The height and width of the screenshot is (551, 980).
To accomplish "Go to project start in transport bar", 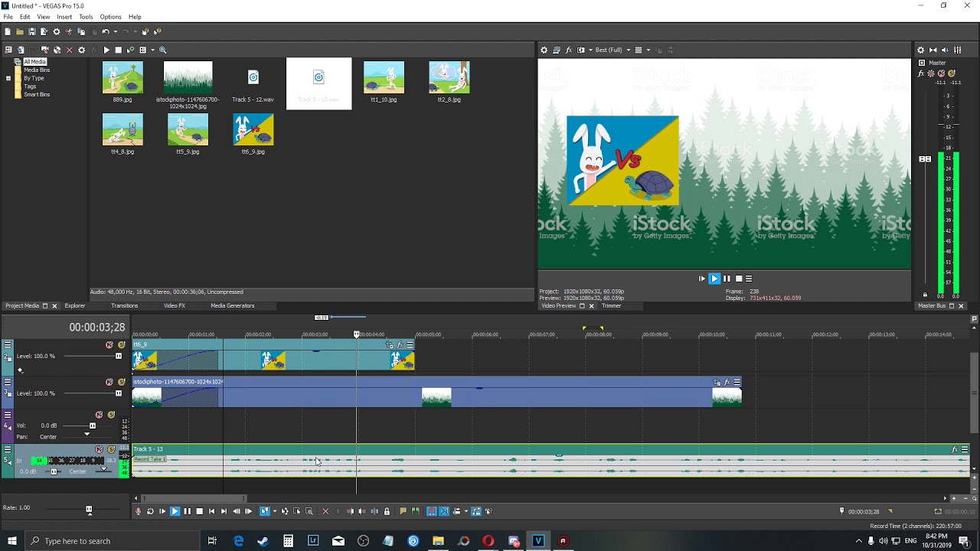I will pyautogui.click(x=212, y=511).
